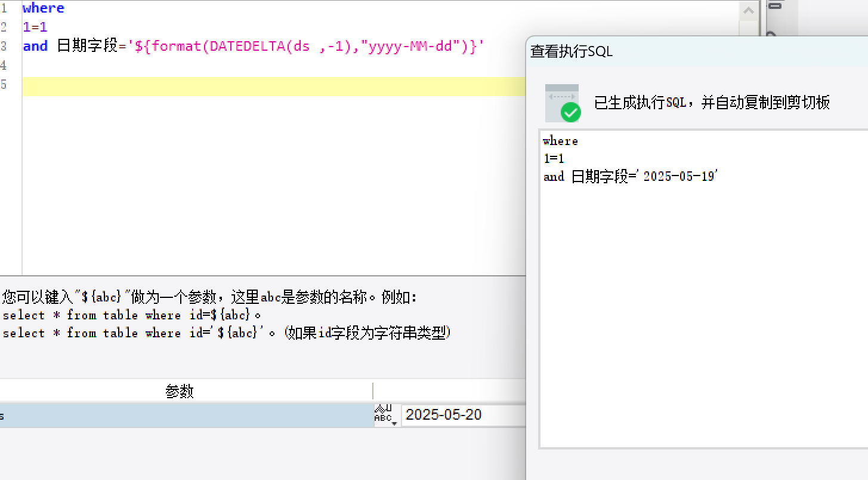Click the 参数 column header
The height and width of the screenshot is (480, 868).
[180, 392]
